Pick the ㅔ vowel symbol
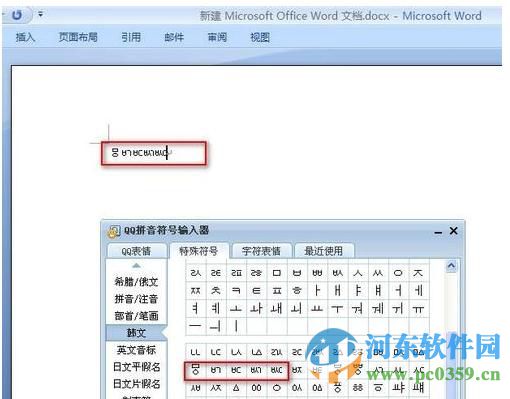This screenshot has height=399, width=510. coord(418,291)
